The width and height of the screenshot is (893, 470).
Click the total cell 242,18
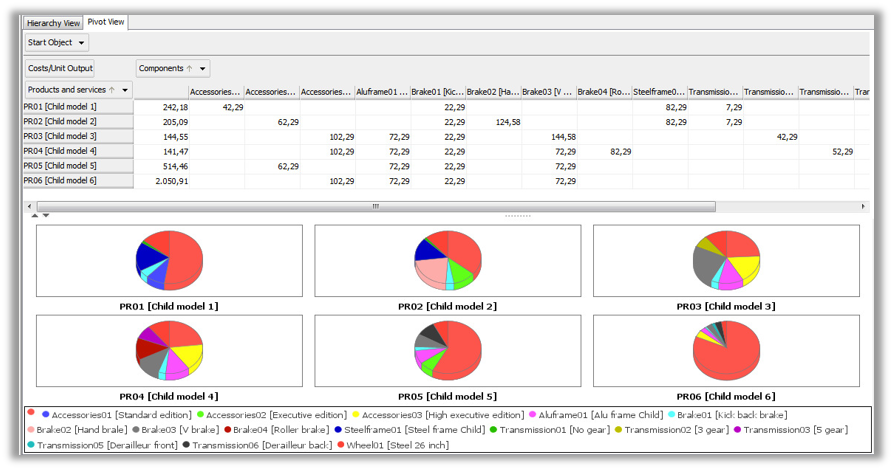point(175,107)
